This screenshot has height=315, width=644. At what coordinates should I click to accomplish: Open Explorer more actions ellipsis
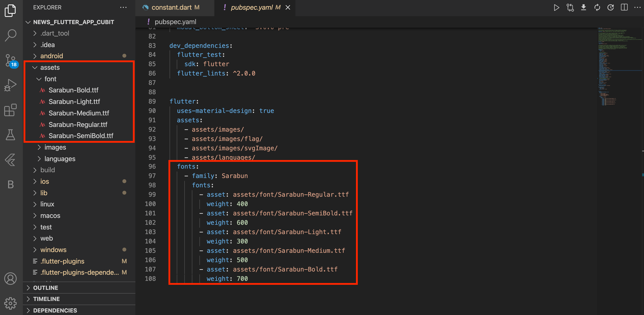point(123,8)
